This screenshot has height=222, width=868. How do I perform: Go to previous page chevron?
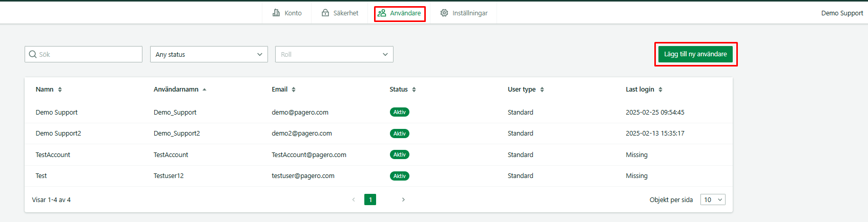(354, 199)
